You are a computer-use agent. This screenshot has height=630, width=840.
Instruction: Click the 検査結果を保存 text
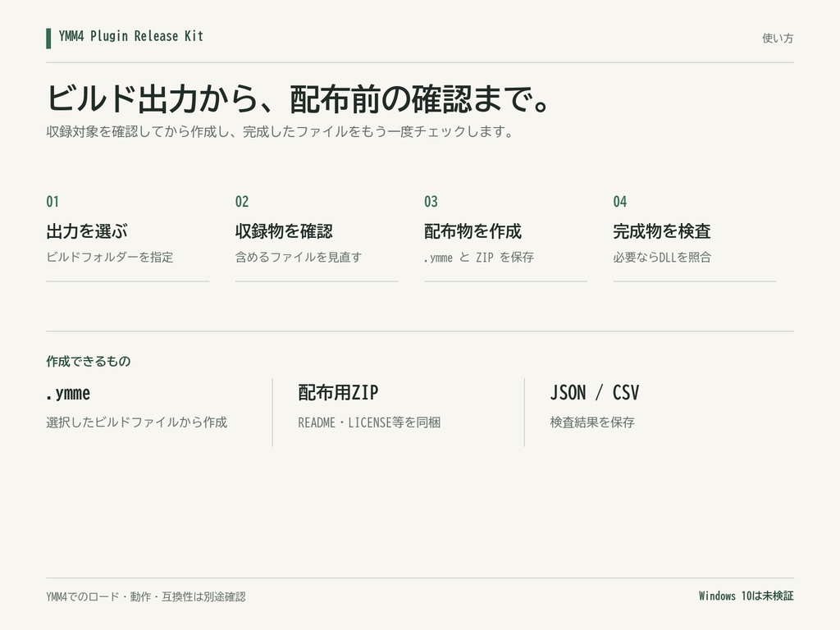pos(592,422)
